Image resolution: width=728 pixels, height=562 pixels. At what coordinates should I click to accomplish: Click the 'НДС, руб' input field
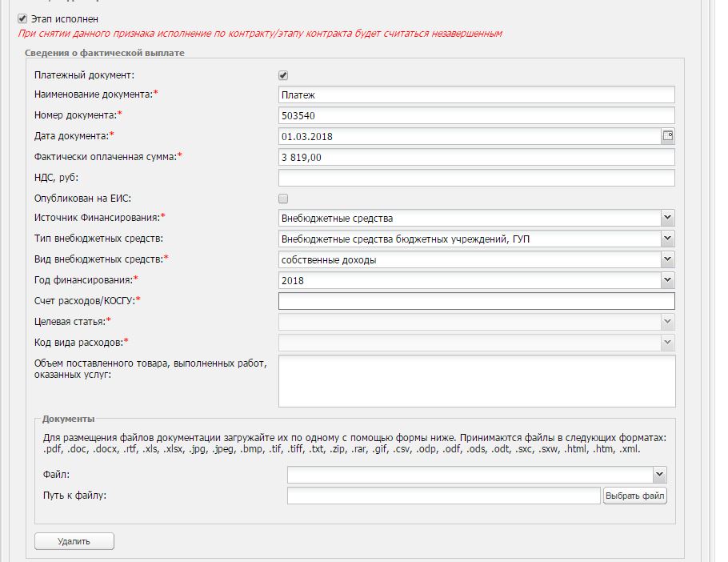pyautogui.click(x=476, y=178)
